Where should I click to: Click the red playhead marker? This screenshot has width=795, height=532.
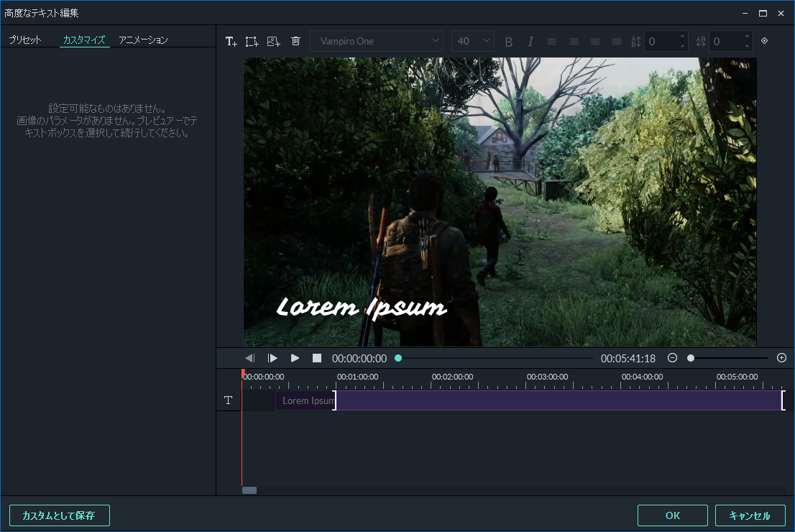(243, 374)
